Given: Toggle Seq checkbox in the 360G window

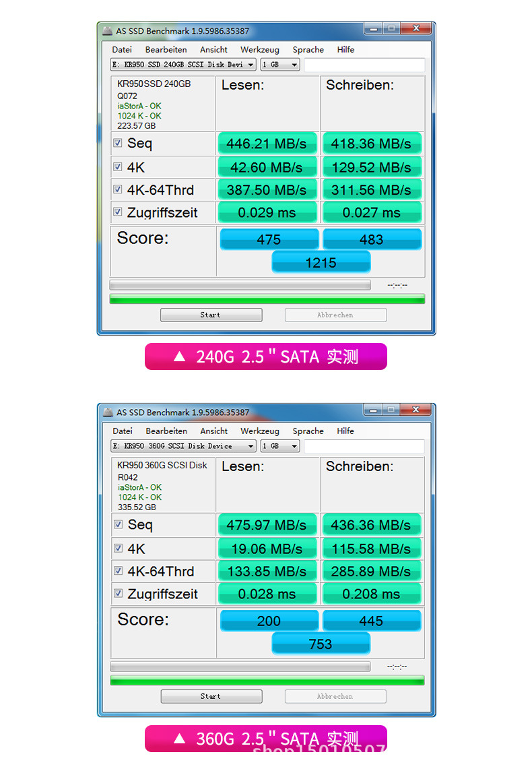Looking at the screenshot, I should (x=118, y=524).
